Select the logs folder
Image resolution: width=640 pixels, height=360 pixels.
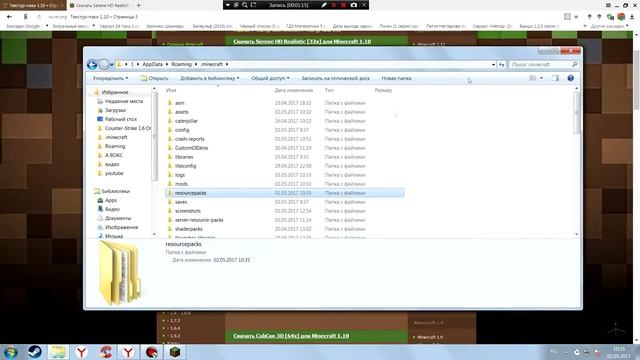(180, 175)
